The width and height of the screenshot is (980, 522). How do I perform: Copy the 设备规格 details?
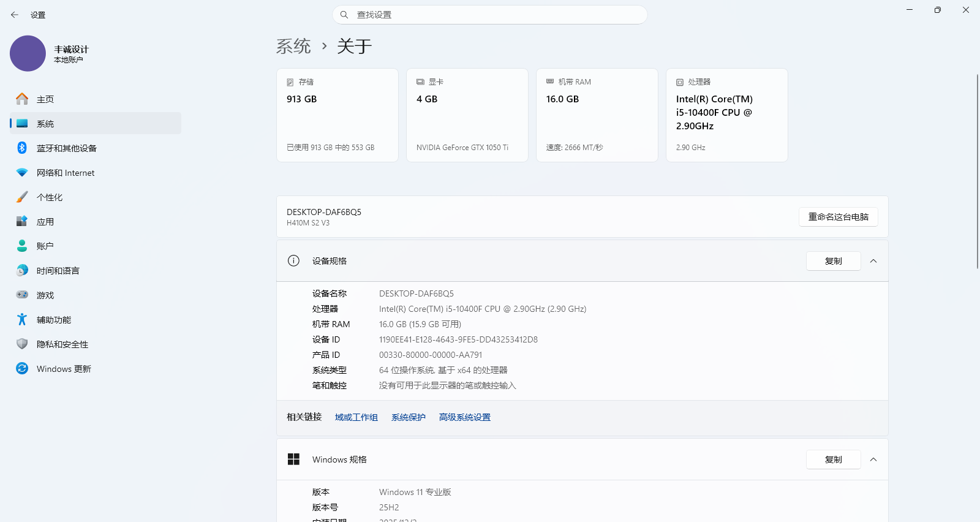[x=834, y=261]
